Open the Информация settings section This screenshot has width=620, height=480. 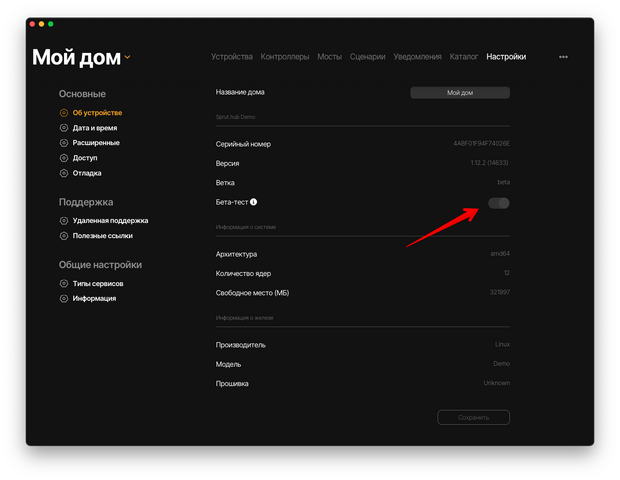tap(94, 299)
